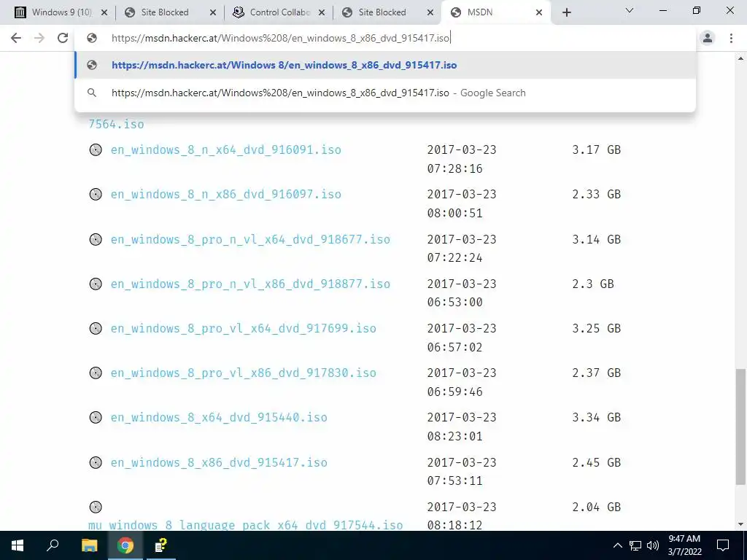Reload the current page
The height and width of the screenshot is (560, 747).
click(x=63, y=38)
